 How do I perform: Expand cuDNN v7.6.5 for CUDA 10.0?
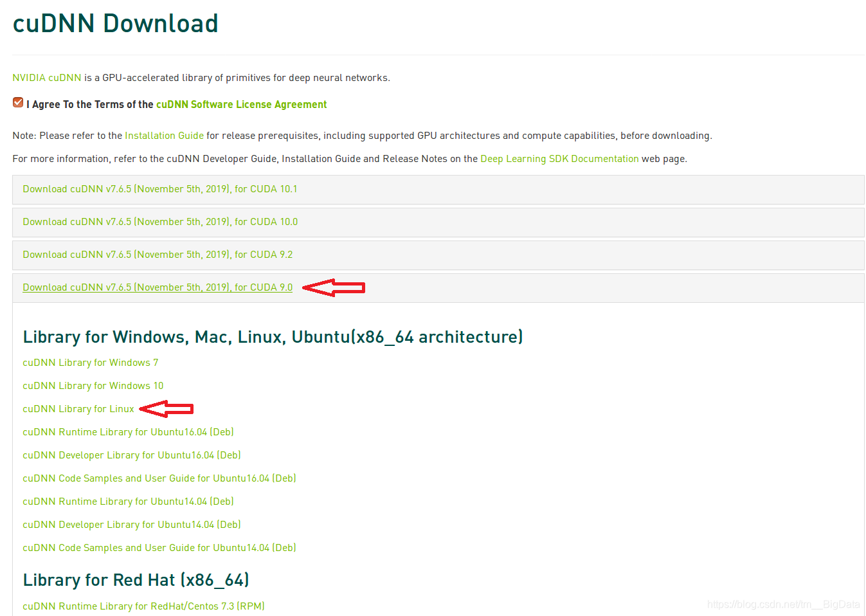coord(160,222)
